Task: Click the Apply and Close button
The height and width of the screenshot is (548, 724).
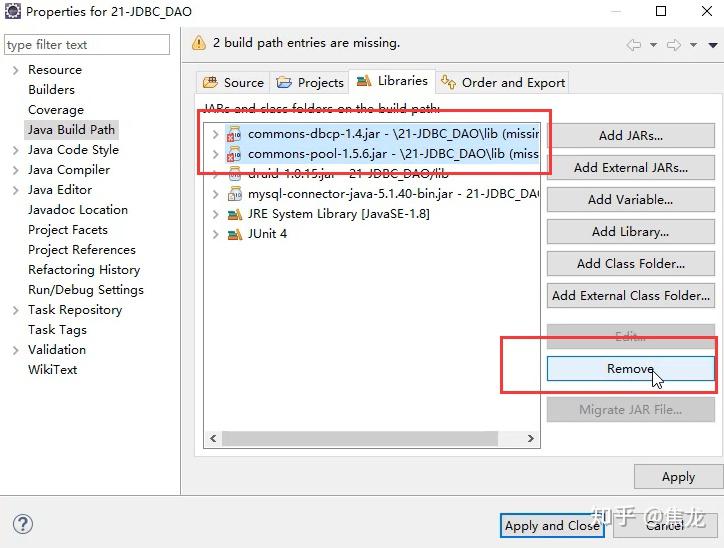Action: point(552,526)
